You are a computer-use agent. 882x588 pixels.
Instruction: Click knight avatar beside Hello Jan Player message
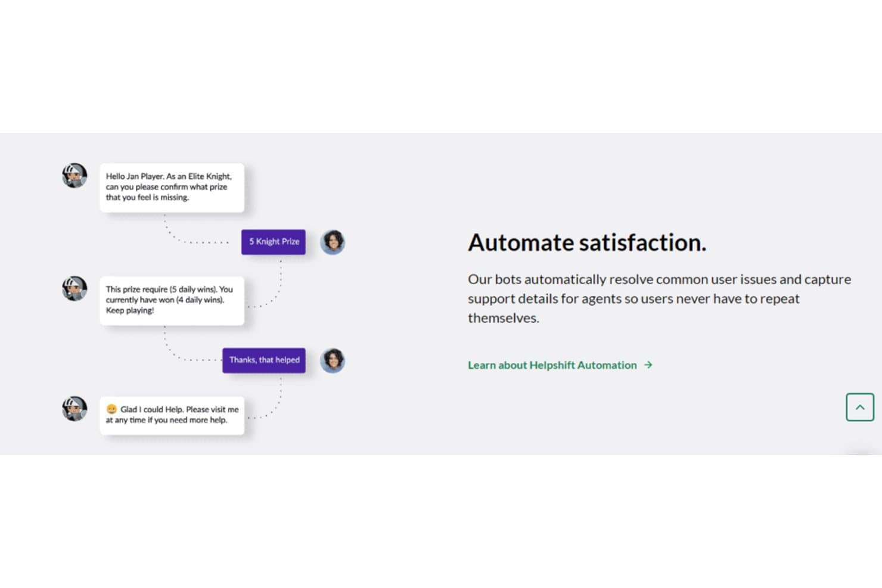point(74,176)
